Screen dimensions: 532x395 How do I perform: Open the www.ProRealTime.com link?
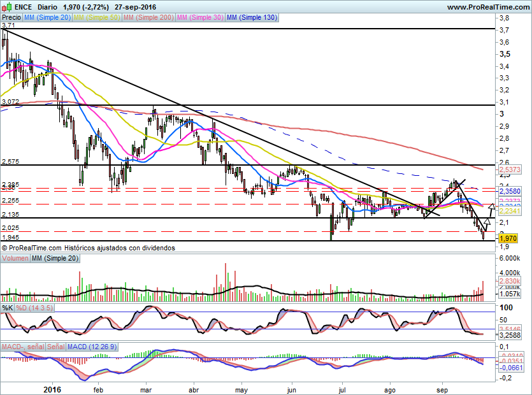point(487,6)
